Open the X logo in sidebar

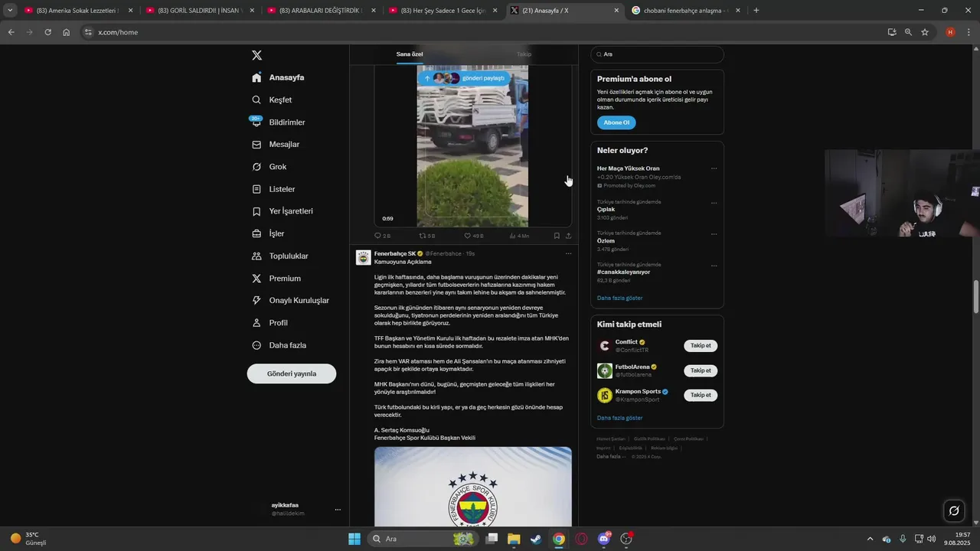(257, 55)
